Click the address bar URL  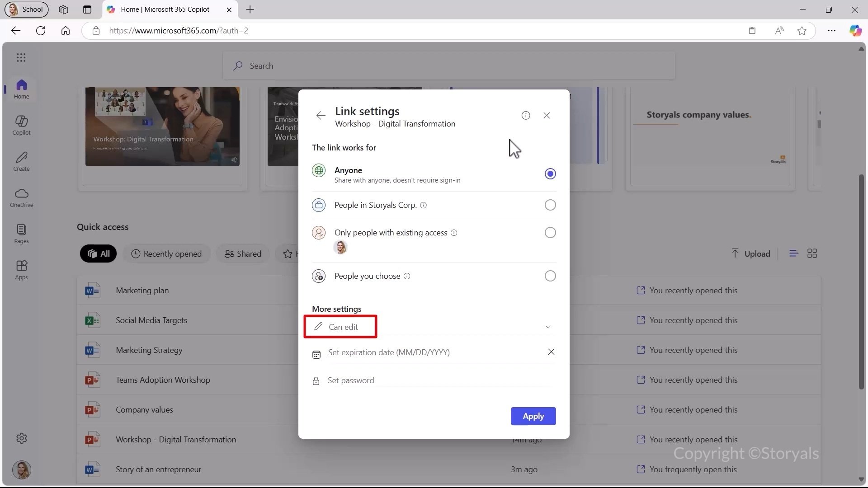coord(179,31)
